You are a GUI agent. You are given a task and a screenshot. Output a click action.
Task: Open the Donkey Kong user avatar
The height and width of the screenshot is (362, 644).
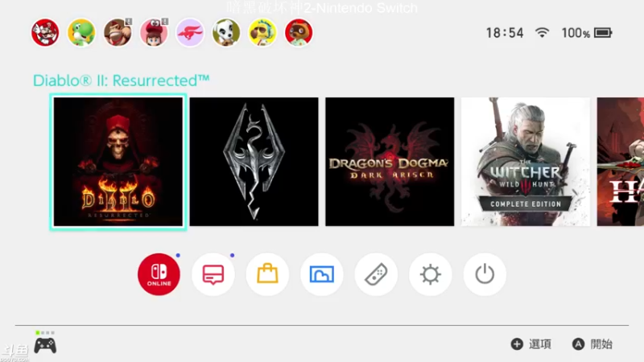click(118, 32)
